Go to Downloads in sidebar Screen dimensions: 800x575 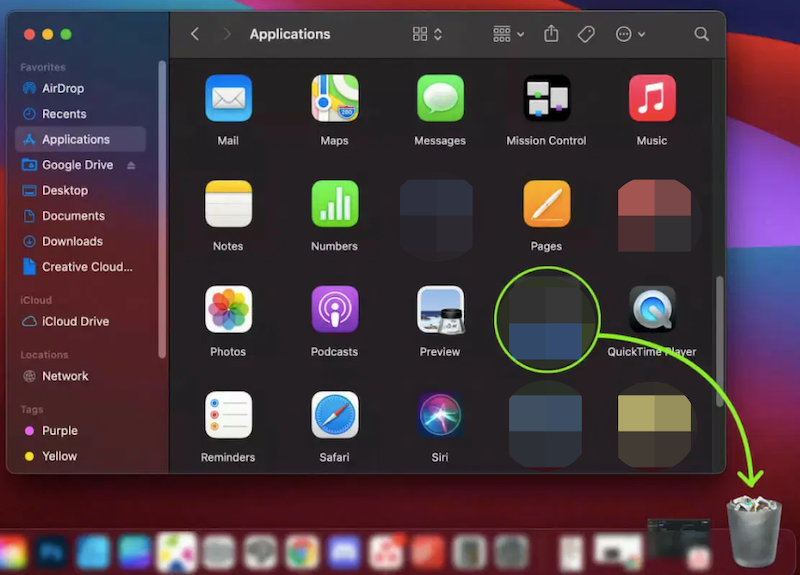tap(72, 241)
